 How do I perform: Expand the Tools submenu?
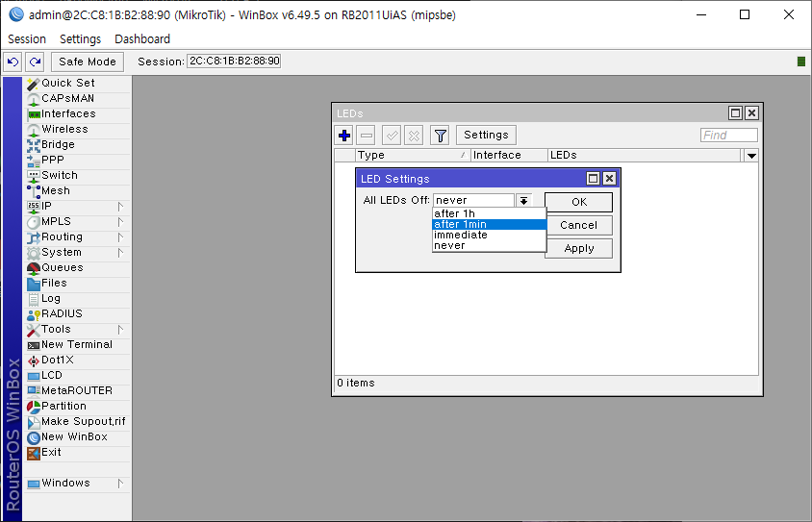[x=120, y=330]
